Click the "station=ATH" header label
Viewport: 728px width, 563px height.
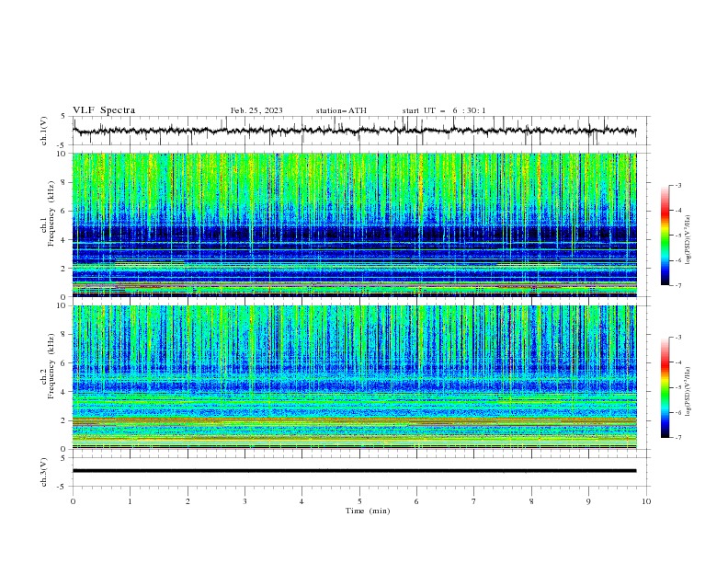(x=341, y=110)
